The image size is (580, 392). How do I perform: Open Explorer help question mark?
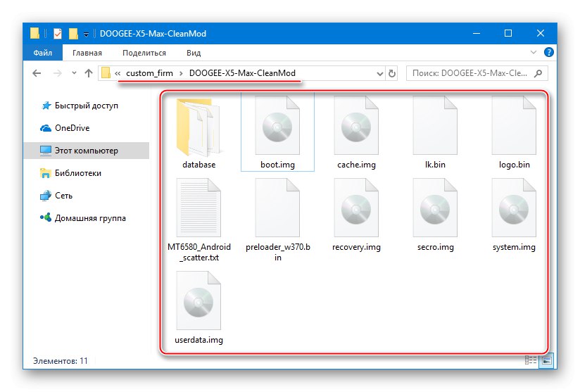pos(549,53)
